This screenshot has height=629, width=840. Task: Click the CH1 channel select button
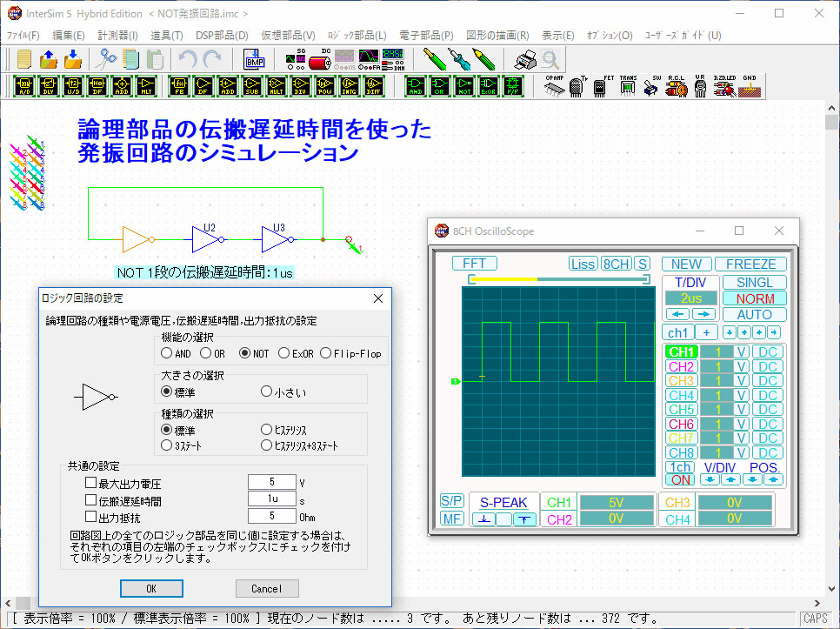point(682,352)
